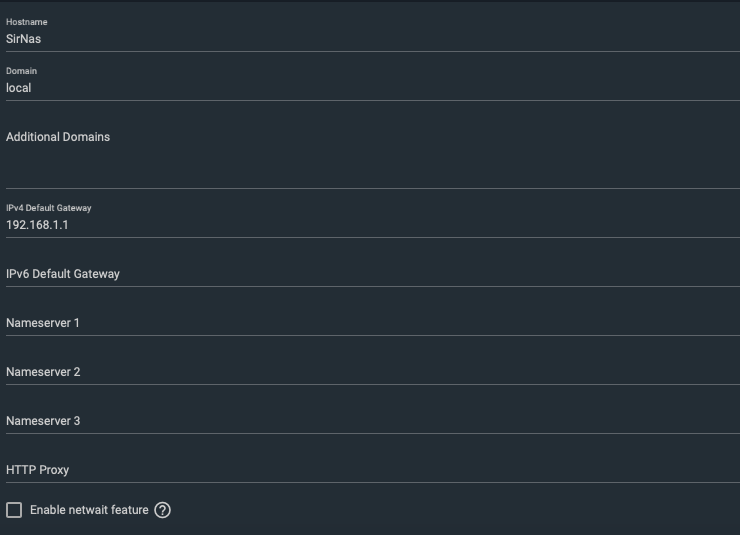Click the small Hostname label
The image size is (740, 535).
coord(26,22)
